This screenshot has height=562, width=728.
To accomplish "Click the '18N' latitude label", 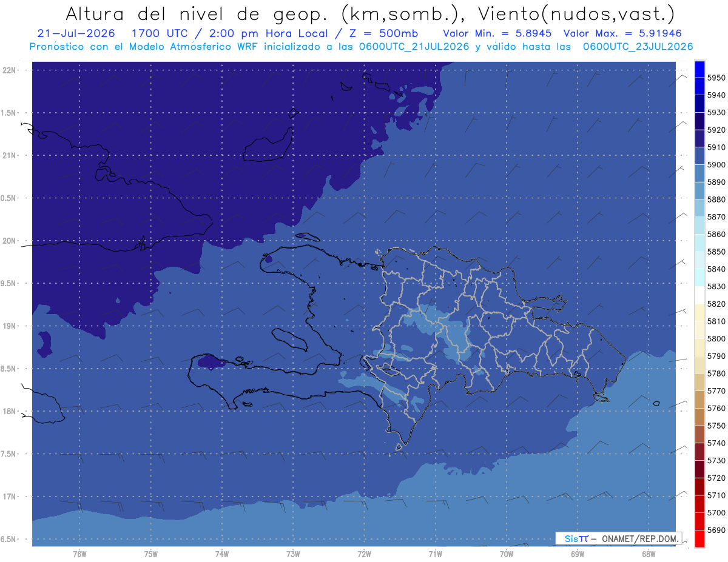I will (x=9, y=411).
